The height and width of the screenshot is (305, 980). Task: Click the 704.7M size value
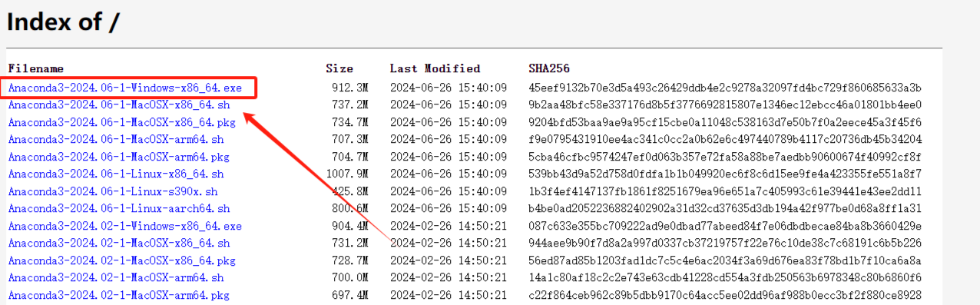pyautogui.click(x=350, y=157)
